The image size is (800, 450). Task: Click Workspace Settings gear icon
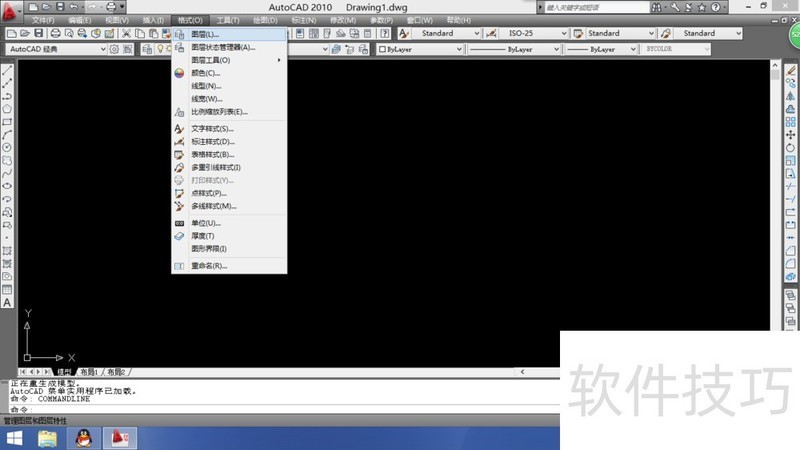coord(114,49)
